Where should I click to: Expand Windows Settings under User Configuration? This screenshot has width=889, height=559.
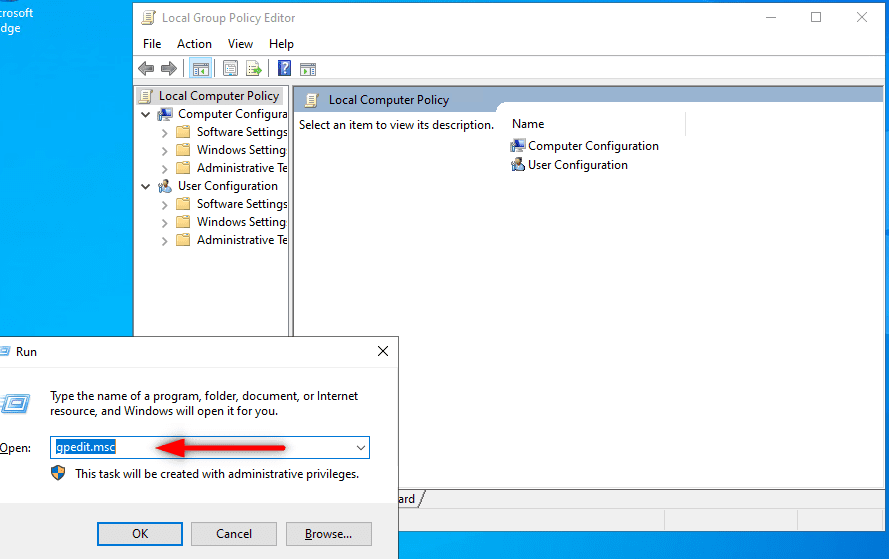coord(164,223)
